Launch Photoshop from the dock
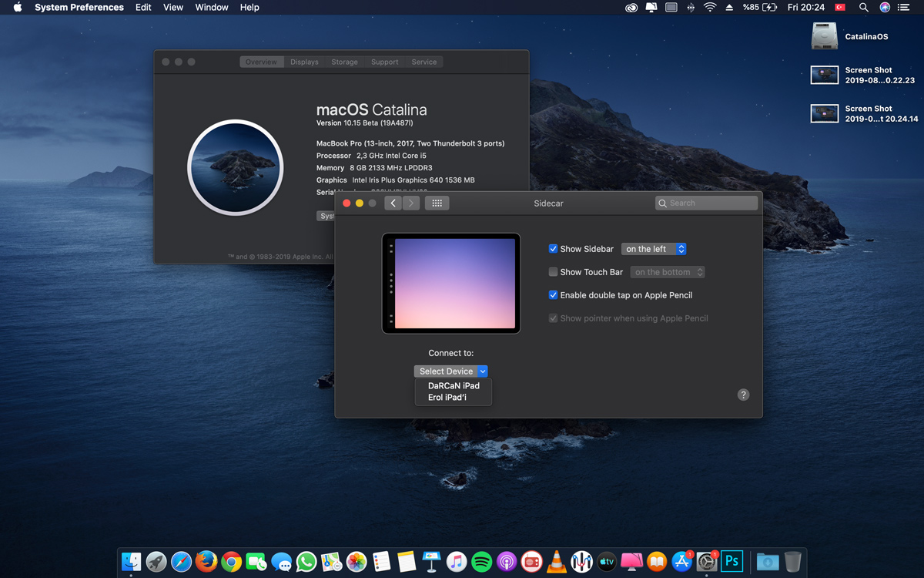The height and width of the screenshot is (578, 924). click(x=731, y=562)
